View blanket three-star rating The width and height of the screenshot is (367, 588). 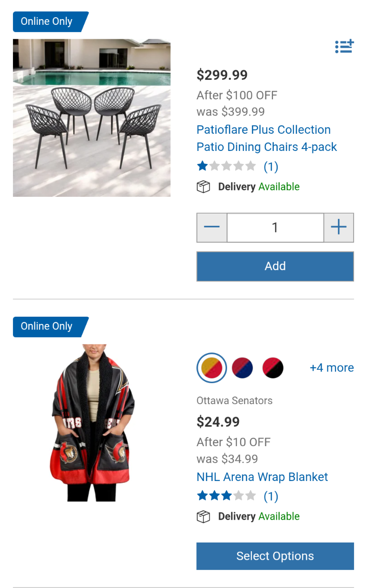(x=227, y=496)
